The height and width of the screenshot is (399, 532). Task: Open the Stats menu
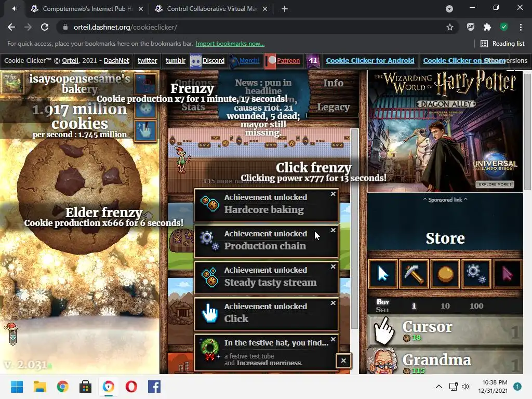(x=193, y=107)
